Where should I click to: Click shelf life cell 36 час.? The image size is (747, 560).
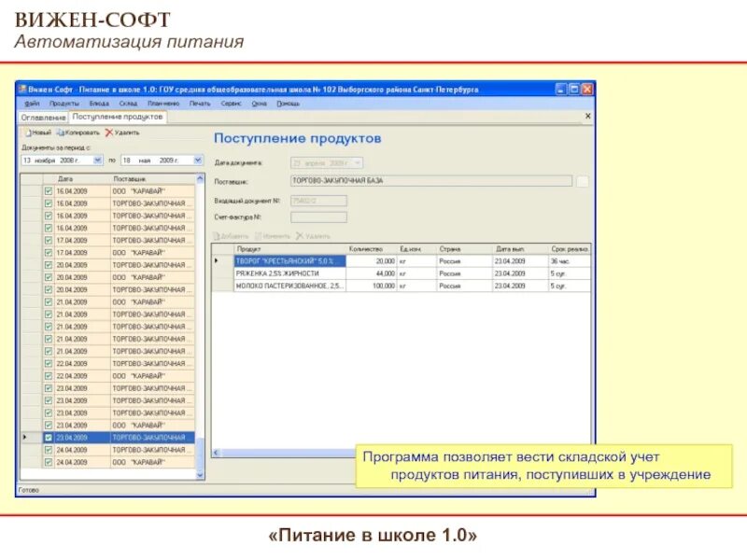point(570,261)
